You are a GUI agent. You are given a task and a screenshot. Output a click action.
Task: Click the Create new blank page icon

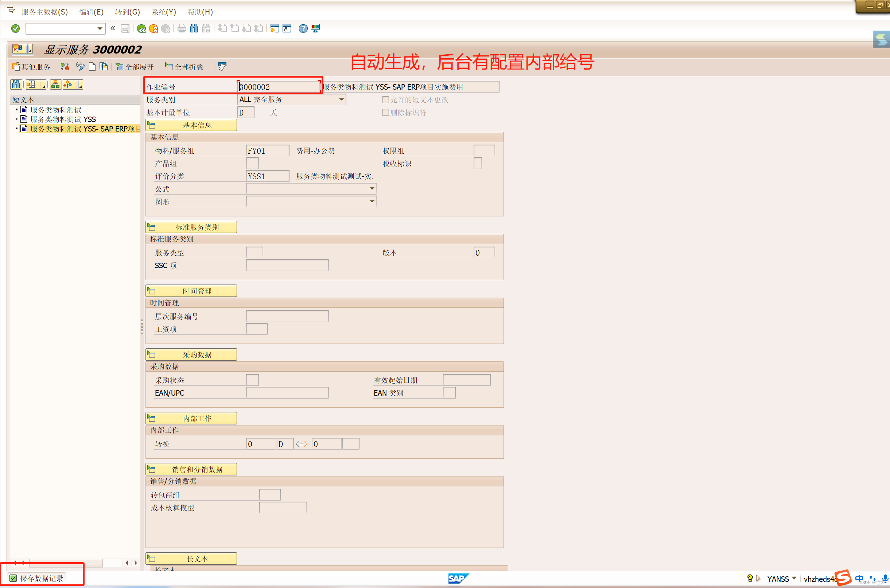(92, 67)
